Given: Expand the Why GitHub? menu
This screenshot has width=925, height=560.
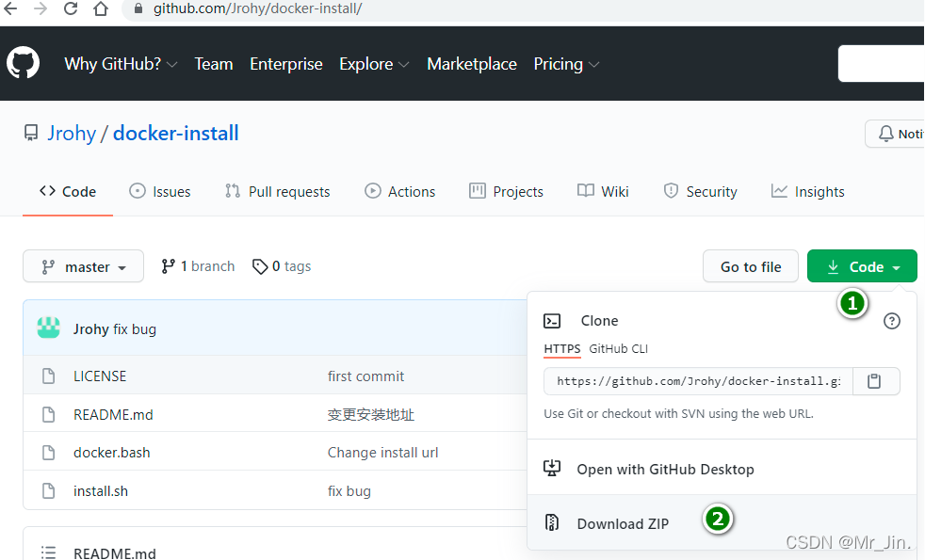Looking at the screenshot, I should click(121, 64).
